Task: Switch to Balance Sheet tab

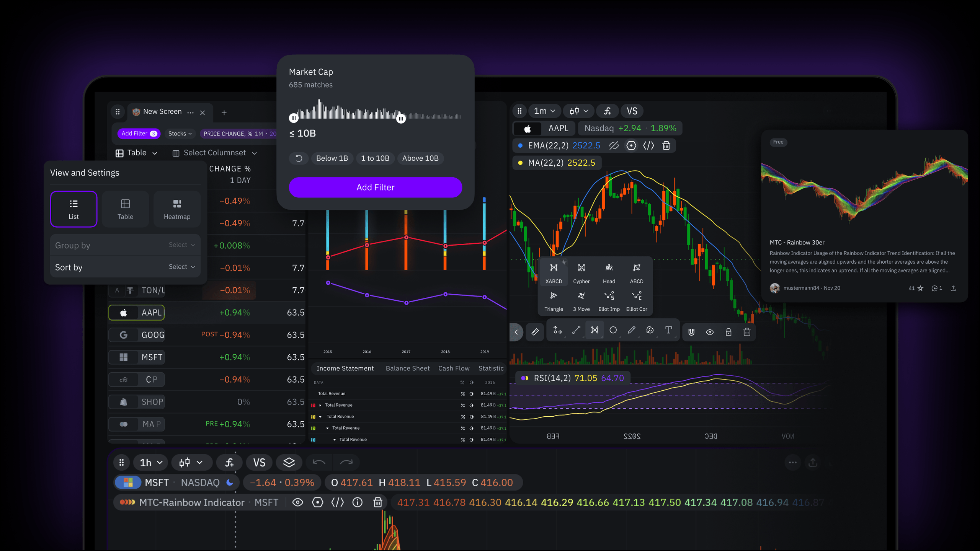Action: point(407,368)
